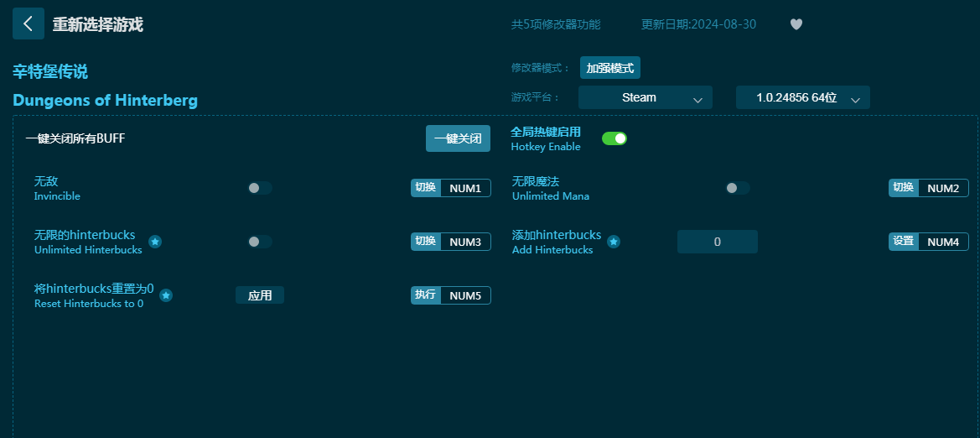The width and height of the screenshot is (980, 438).
Task: Focus the Add Hinterbucks amount field
Action: (x=717, y=242)
